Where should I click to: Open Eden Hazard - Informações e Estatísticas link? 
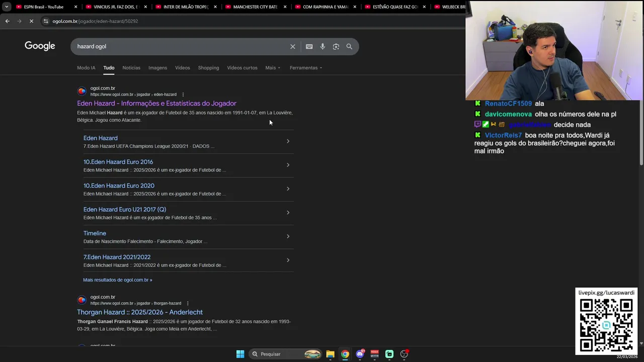(x=156, y=103)
